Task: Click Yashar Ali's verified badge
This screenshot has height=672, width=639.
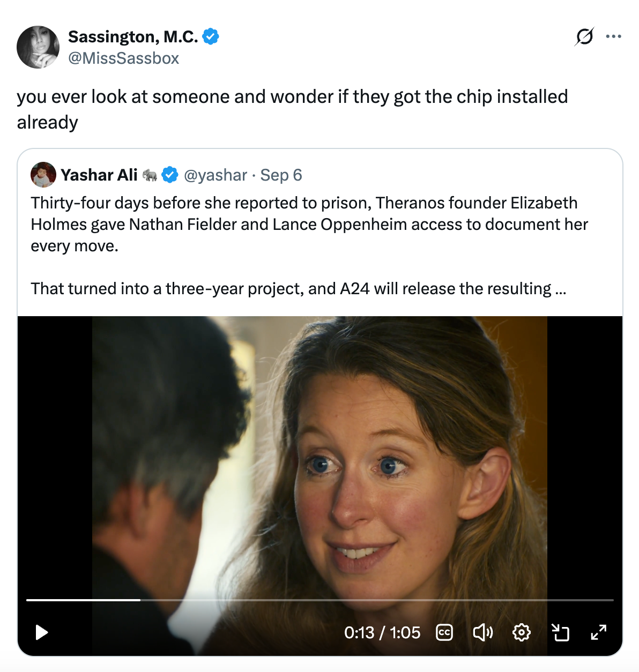Action: tap(170, 175)
